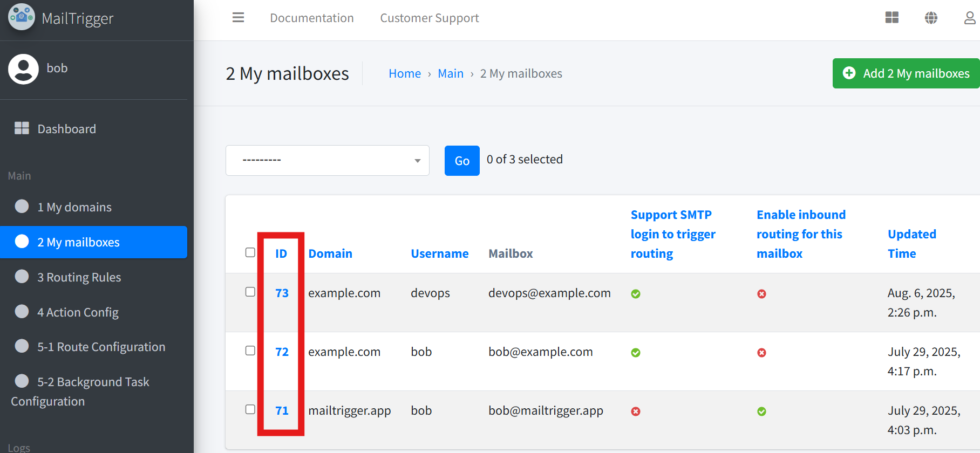
Task: Select the checkbox for mailbox ID 71
Action: coord(250,409)
